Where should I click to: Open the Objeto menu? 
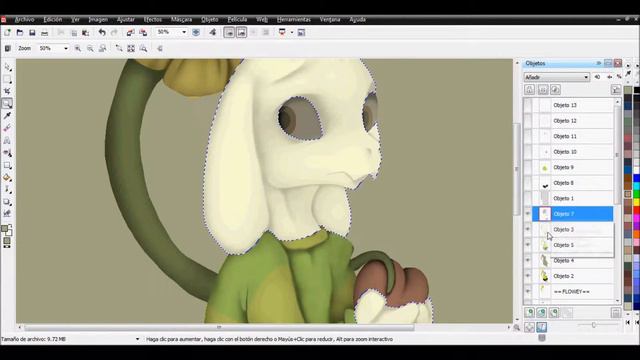[x=210, y=20]
